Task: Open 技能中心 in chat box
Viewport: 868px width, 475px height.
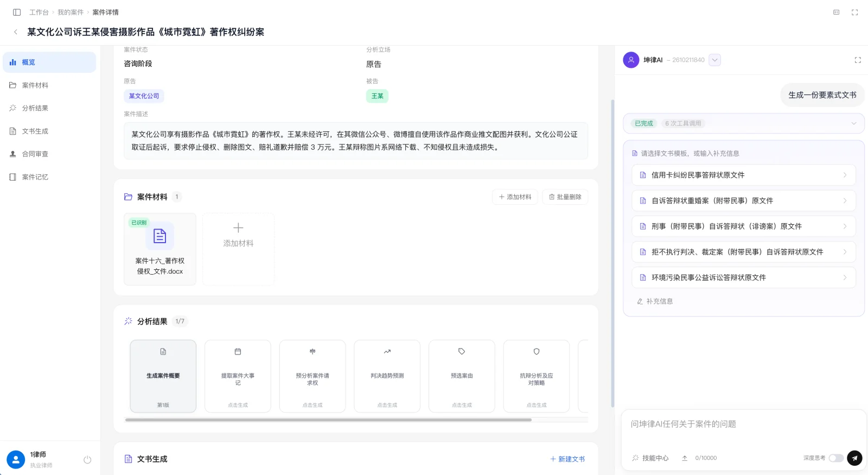Action: click(x=650, y=458)
